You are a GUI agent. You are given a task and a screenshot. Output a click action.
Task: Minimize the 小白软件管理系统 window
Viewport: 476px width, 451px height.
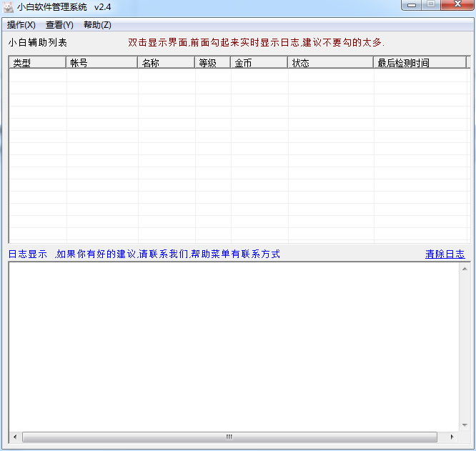click(x=412, y=5)
